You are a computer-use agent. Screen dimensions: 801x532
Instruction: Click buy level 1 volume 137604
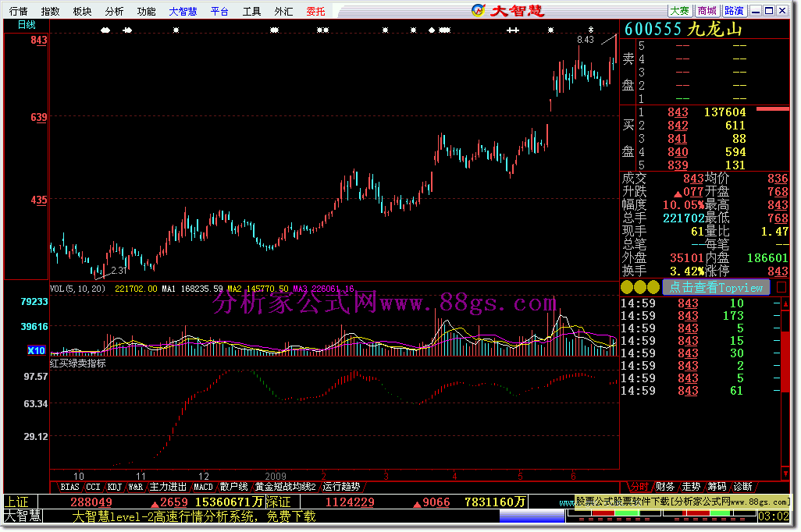(x=725, y=112)
